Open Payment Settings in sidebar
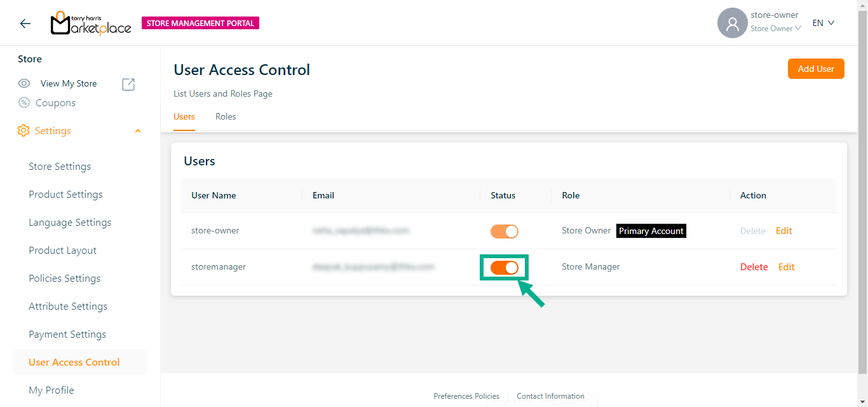 [x=67, y=335]
